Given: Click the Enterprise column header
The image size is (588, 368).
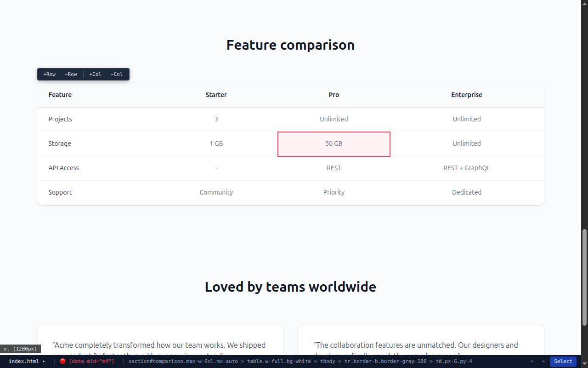Looking at the screenshot, I should tap(466, 95).
